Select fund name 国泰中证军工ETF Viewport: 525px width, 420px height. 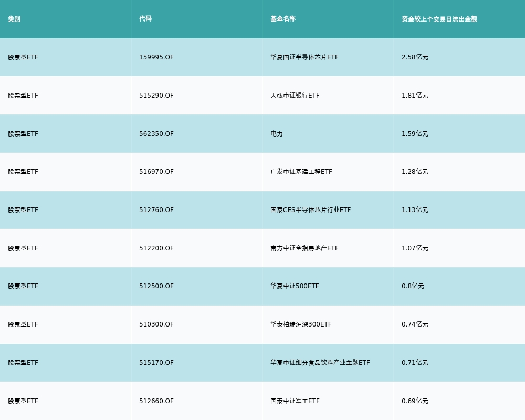pyautogui.click(x=295, y=401)
